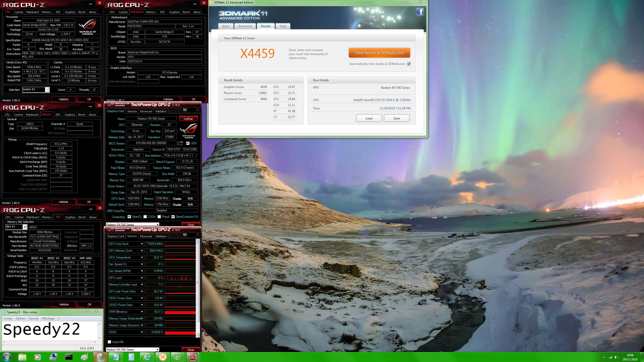Open Calculator from the taskbar

pyautogui.click(x=131, y=357)
